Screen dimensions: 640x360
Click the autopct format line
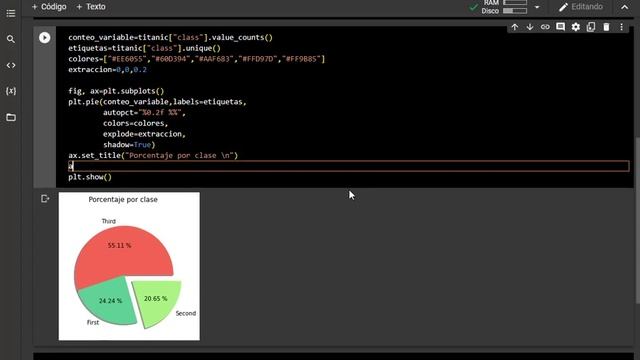click(144, 112)
